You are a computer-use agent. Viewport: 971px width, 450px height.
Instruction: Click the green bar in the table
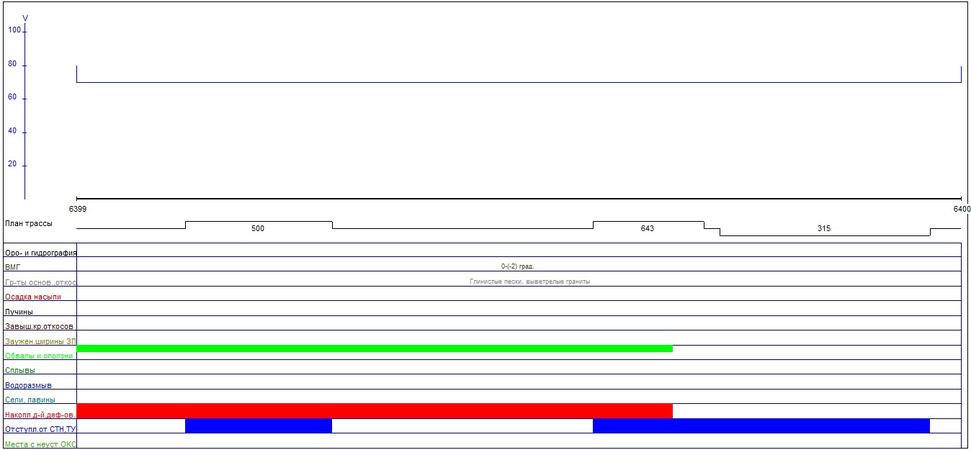click(x=374, y=348)
